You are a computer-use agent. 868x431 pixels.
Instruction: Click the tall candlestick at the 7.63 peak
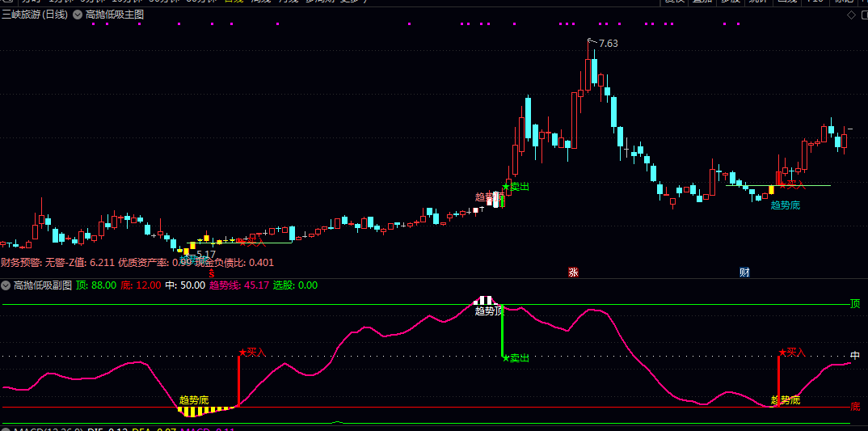(588, 65)
